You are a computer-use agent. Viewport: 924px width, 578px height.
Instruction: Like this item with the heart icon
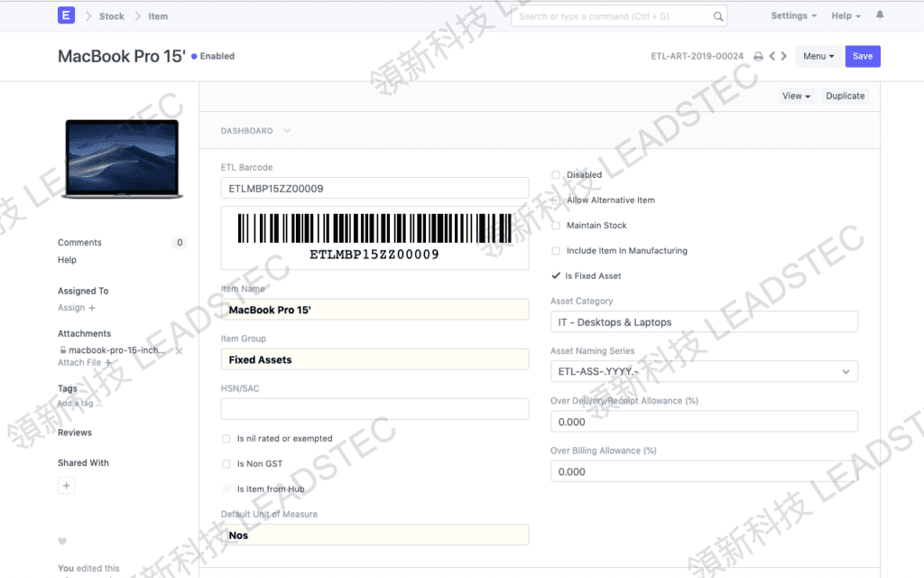[x=61, y=541]
